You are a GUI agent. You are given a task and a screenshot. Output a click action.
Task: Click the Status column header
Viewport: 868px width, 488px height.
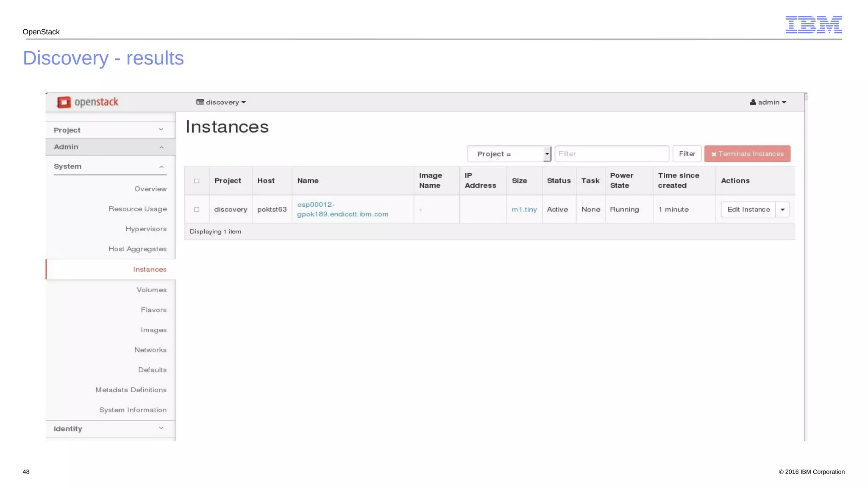pyautogui.click(x=559, y=180)
